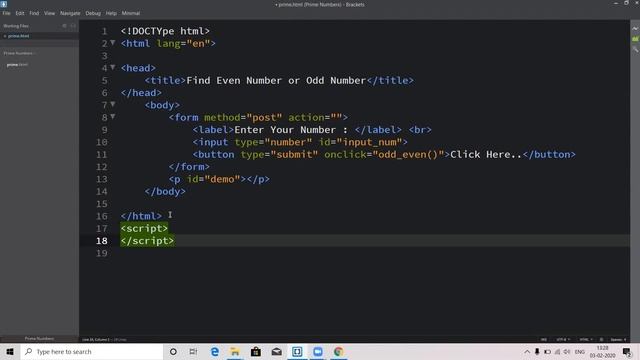Open Zoom from the taskbar
Screen dimensions: 640x360
tap(318, 351)
